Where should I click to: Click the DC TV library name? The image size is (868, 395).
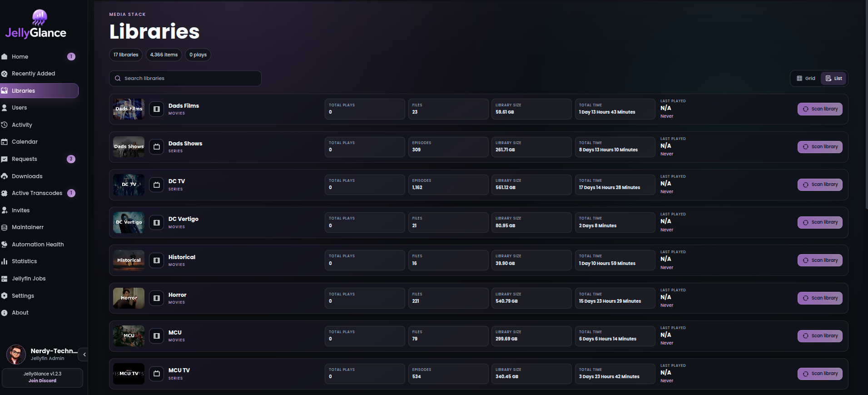(x=177, y=181)
